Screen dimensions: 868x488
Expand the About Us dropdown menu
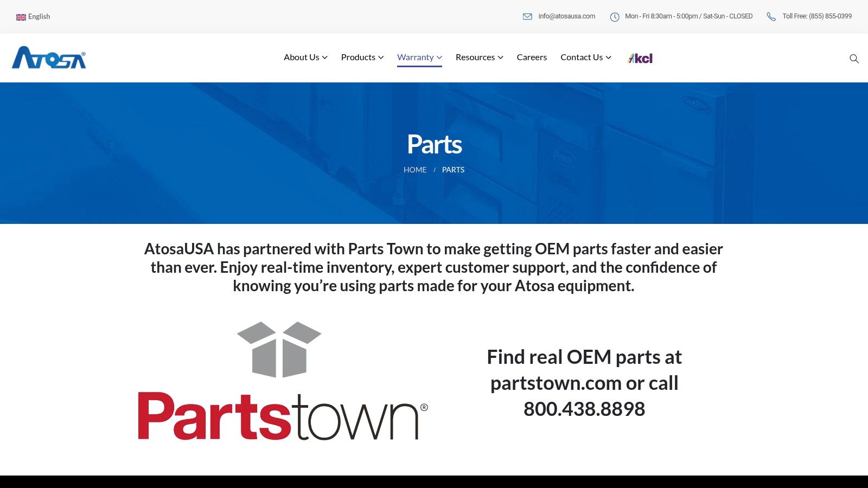pos(305,57)
